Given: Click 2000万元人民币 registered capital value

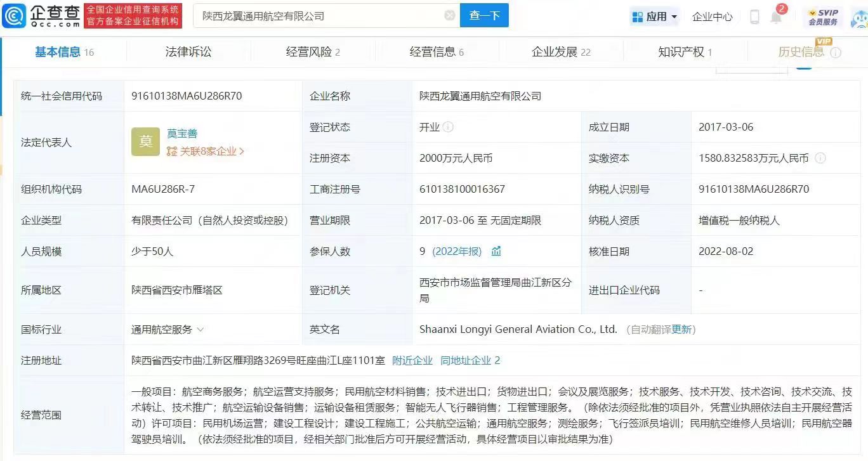Looking at the screenshot, I should point(456,158).
